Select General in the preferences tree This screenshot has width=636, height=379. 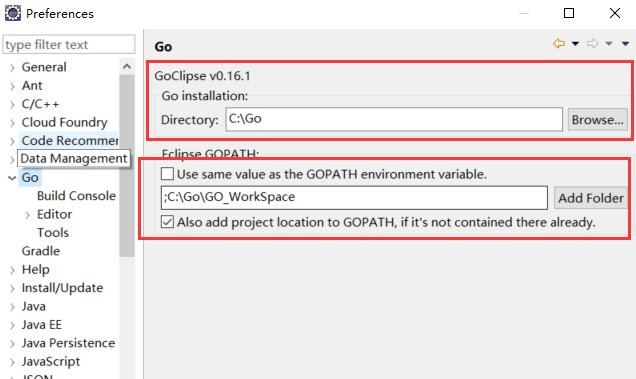point(44,67)
